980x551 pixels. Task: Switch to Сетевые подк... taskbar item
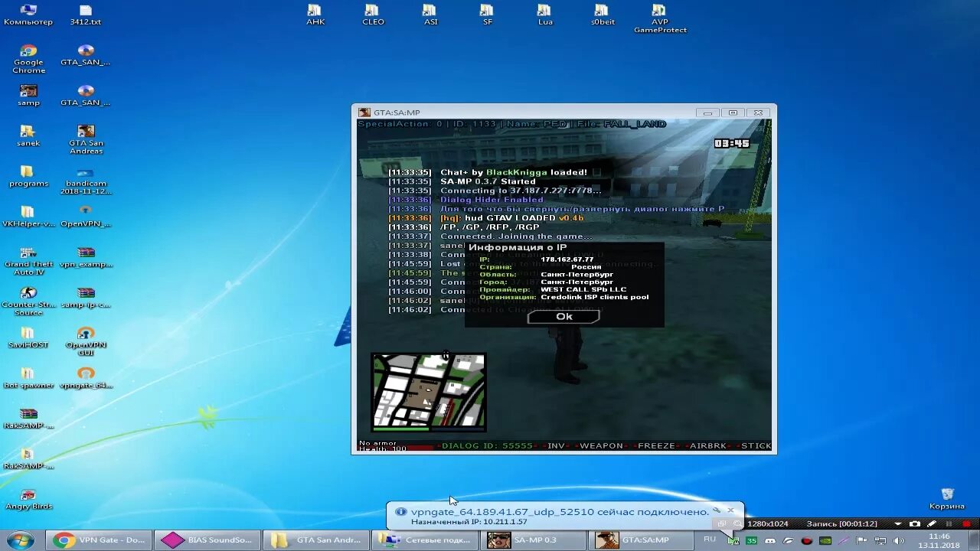click(425, 540)
